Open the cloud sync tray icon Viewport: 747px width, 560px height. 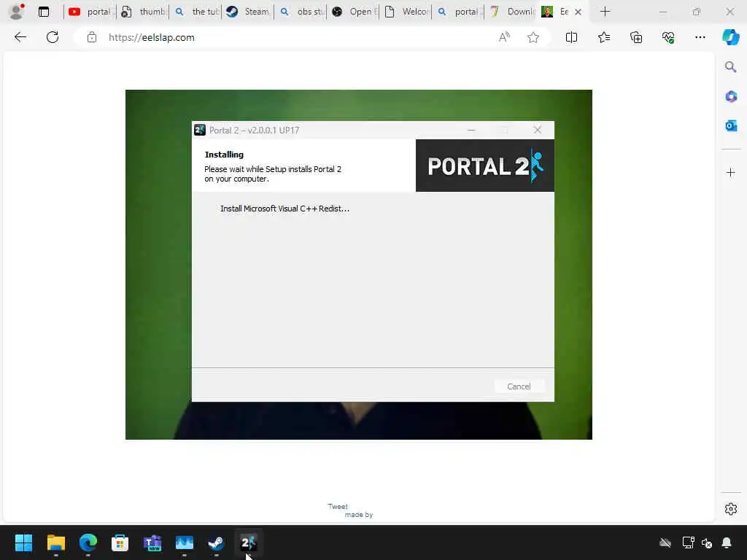[x=665, y=542]
